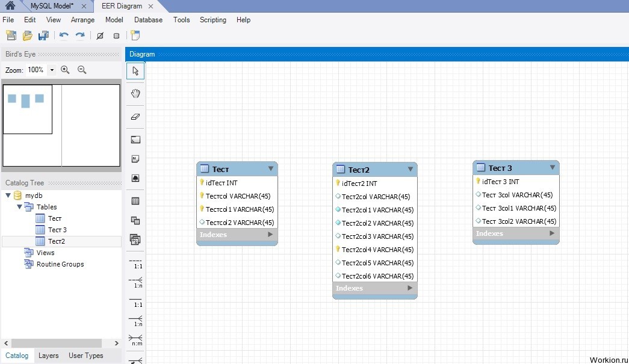
Task: Select Тест 3 in the Catalog Tree
Action: pyautogui.click(x=57, y=230)
